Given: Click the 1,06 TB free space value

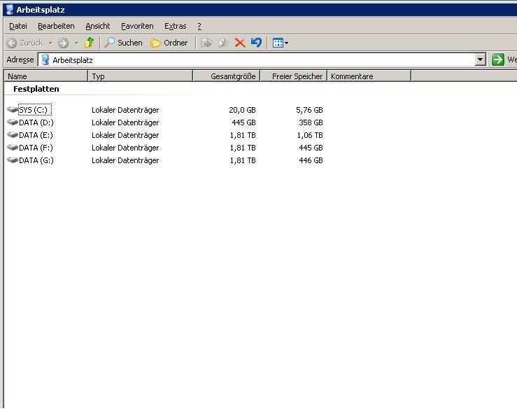Looking at the screenshot, I should coord(310,135).
